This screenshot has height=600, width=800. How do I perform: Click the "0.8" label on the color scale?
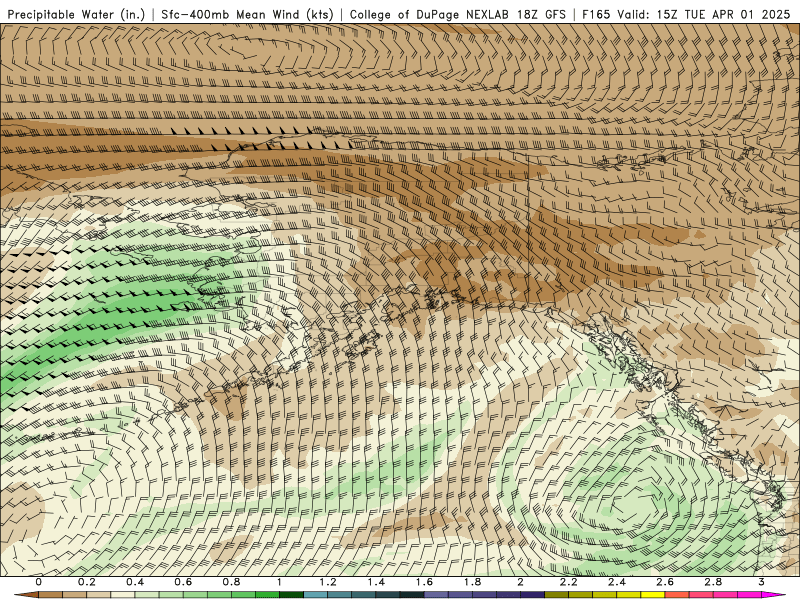click(231, 582)
